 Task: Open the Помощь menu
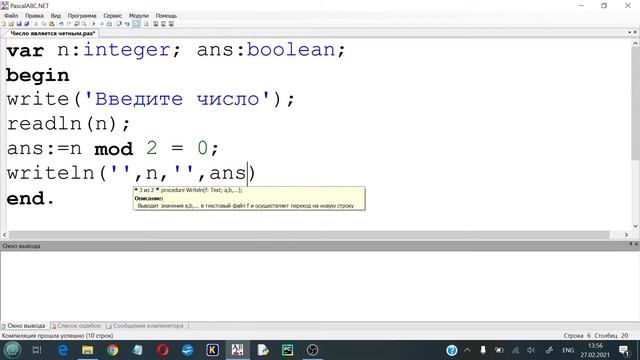tap(166, 16)
